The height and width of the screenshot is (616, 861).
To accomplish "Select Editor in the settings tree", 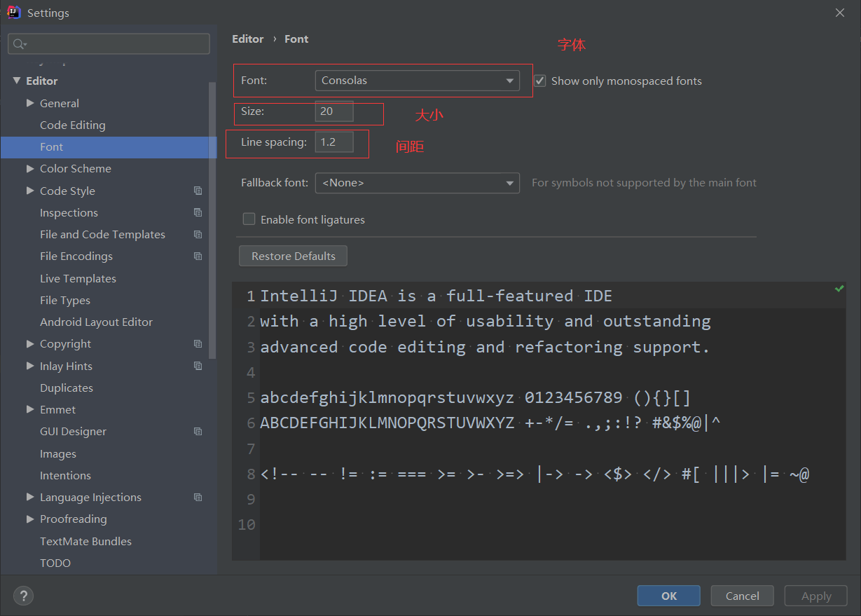I will pos(42,81).
